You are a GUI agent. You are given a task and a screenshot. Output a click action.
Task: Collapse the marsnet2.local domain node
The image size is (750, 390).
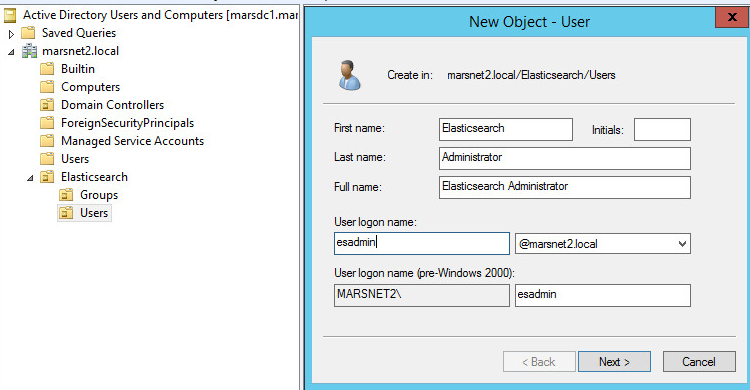(11, 52)
